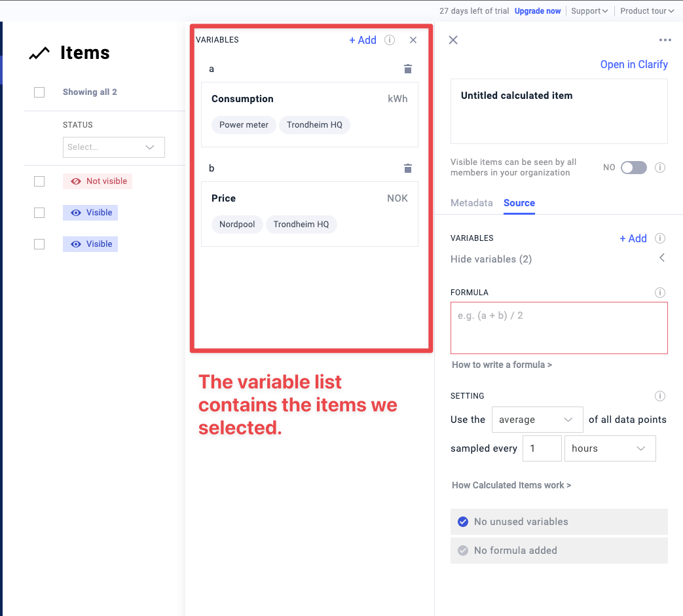Delete variable a with trash icon
This screenshot has height=616, width=683.
[x=408, y=69]
